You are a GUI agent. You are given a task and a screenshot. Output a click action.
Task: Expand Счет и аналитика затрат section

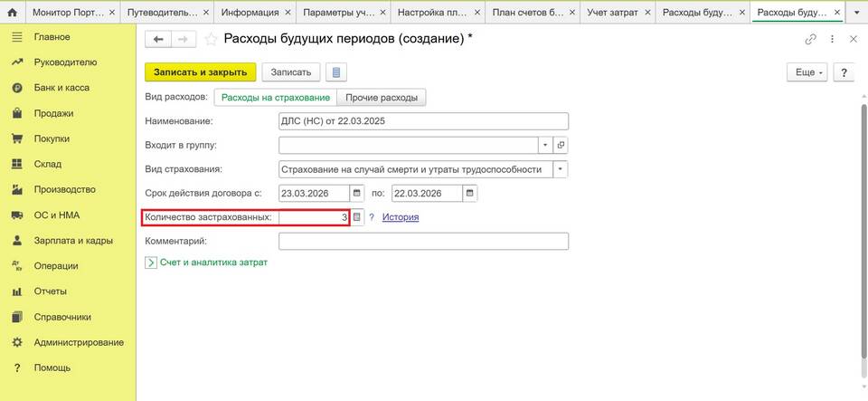click(151, 263)
